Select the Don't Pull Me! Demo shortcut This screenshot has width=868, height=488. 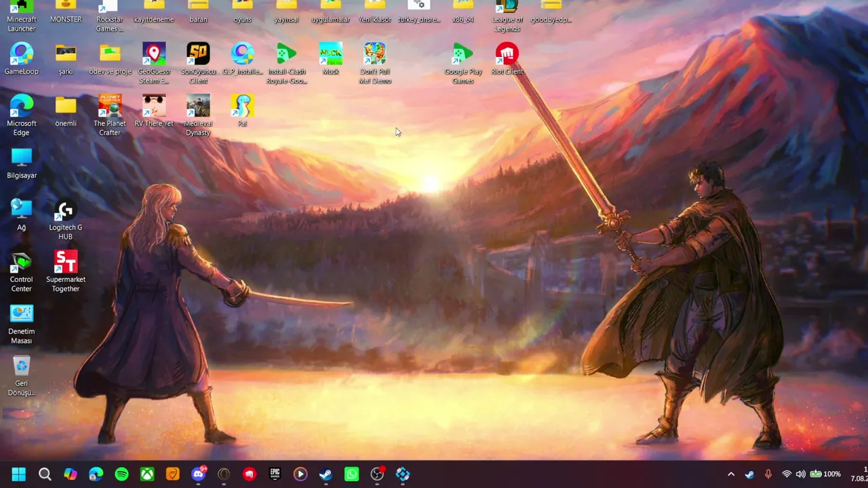(375, 63)
